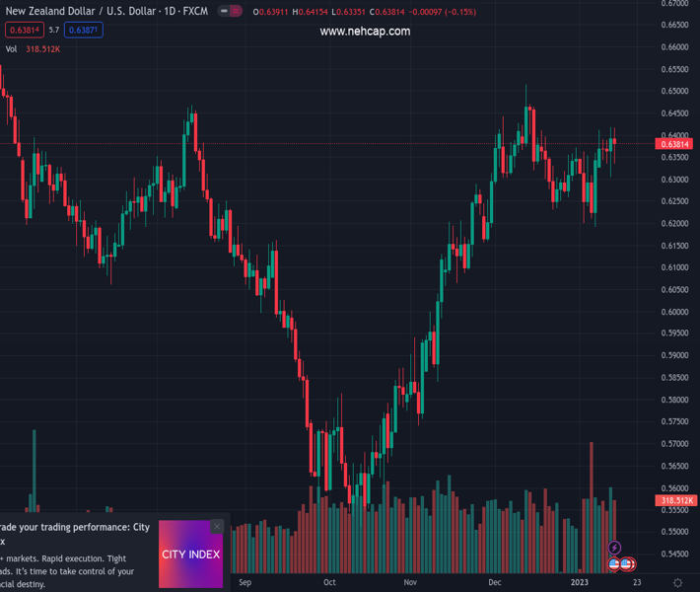
Task: Open chart settings gear icon
Action: coord(676,582)
